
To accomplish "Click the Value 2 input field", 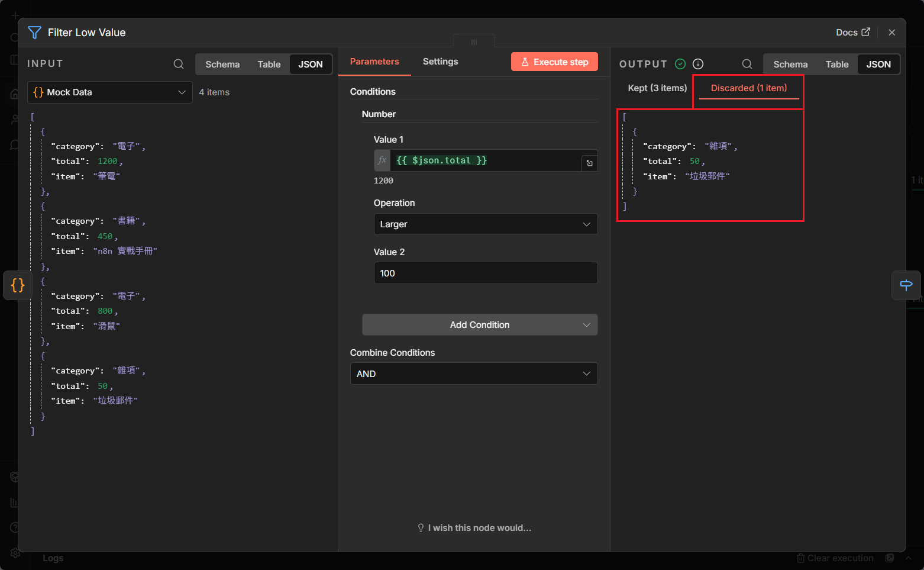I will tap(485, 273).
